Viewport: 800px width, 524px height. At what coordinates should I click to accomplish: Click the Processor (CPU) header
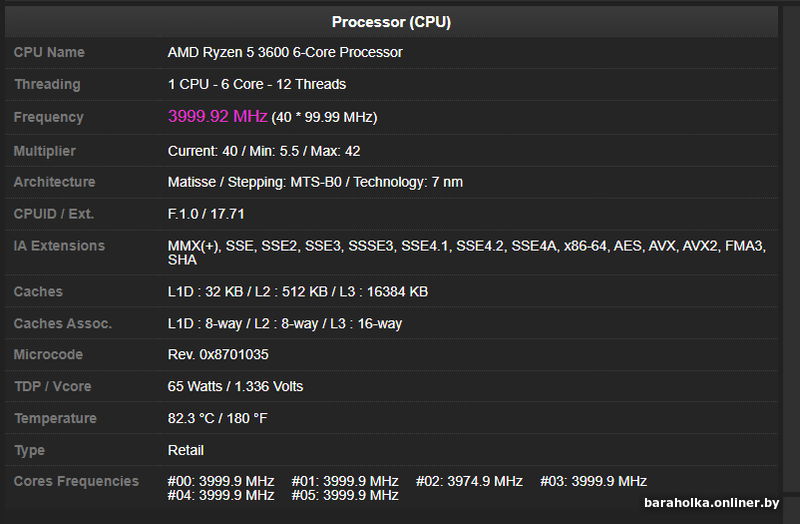tap(391, 22)
